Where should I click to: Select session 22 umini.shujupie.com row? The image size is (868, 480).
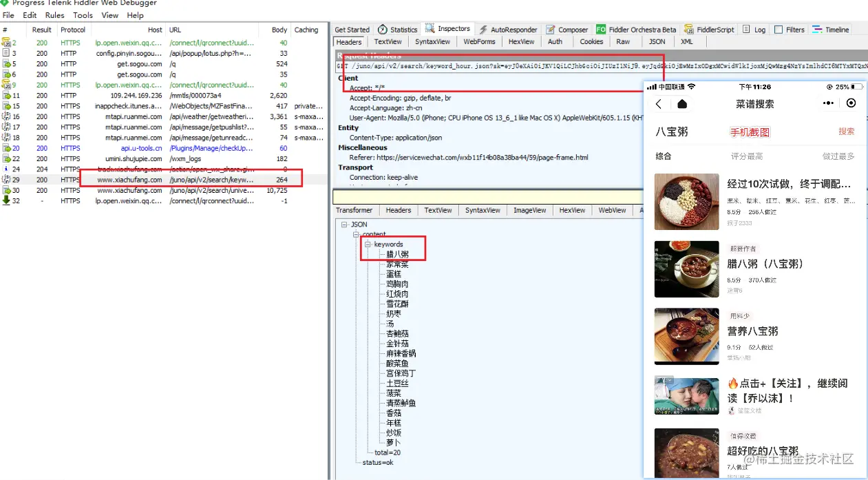pos(164,158)
